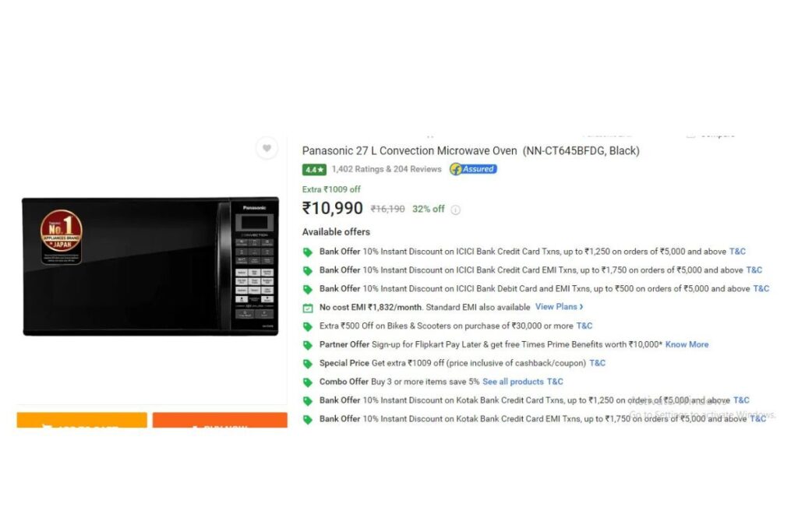
Task: Click the Available offers heading
Action: tap(336, 232)
